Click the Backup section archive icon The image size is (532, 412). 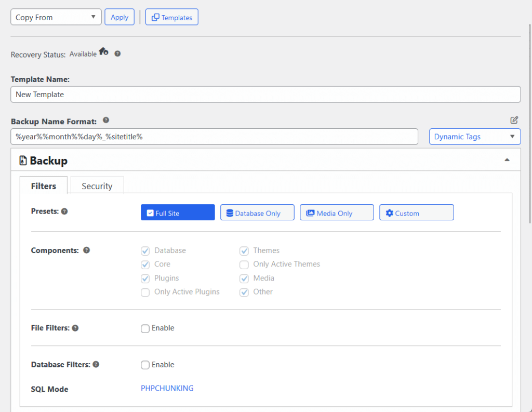[23, 161]
